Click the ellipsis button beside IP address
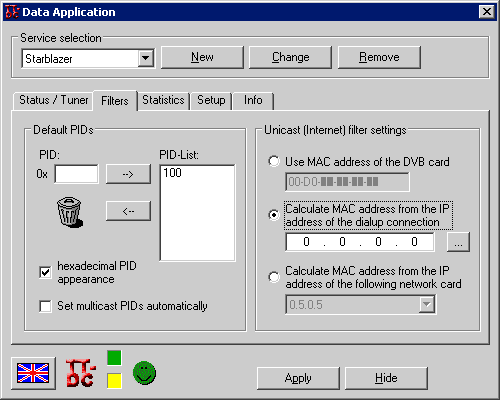 pos(458,242)
